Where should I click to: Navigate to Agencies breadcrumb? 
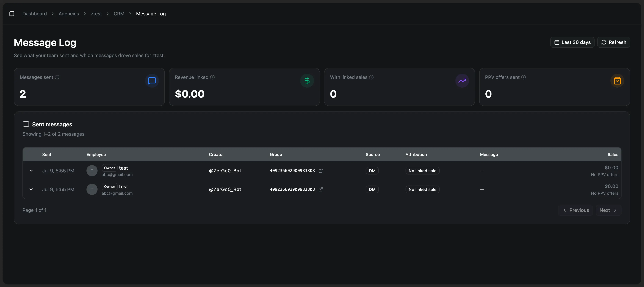(x=69, y=14)
